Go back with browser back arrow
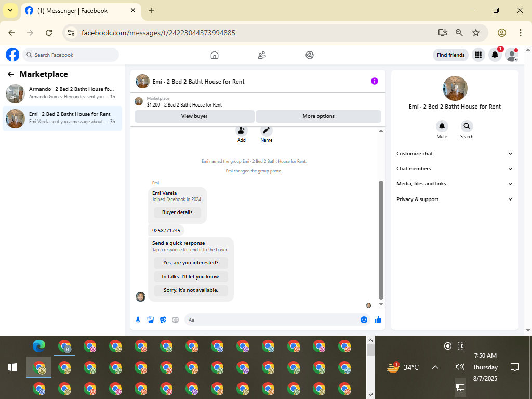The image size is (532, 399). tap(11, 33)
